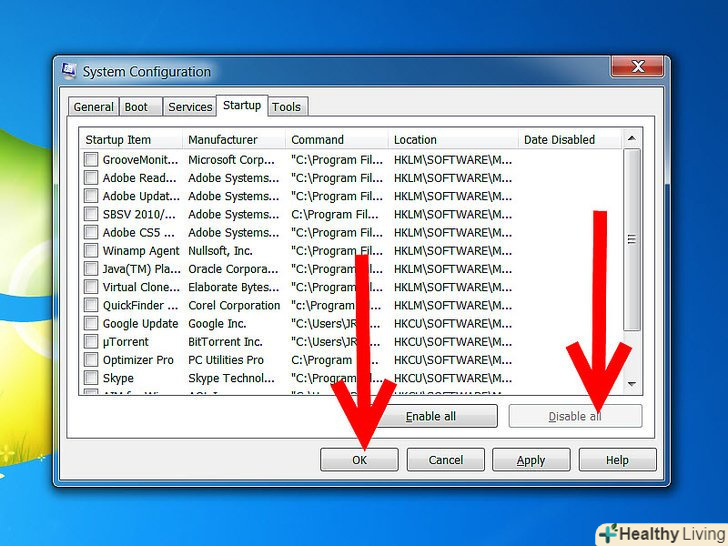Select the Google Inc. manufacturer cell

217,323
